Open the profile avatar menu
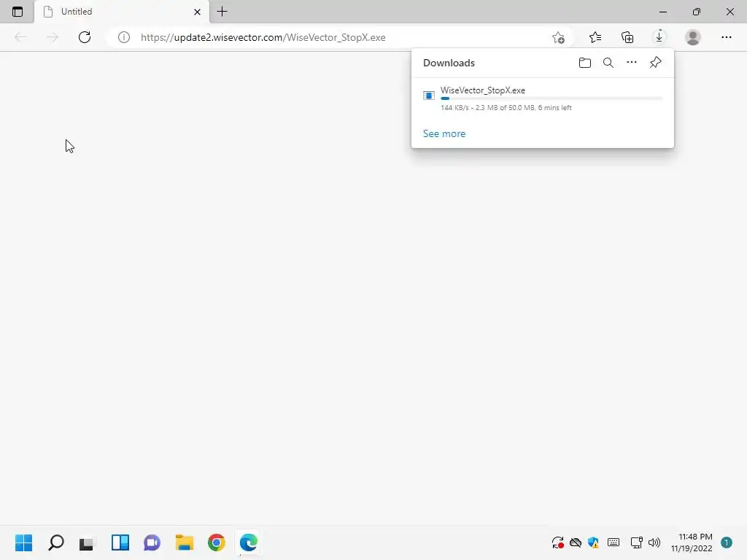The height and width of the screenshot is (560, 747). click(x=693, y=37)
